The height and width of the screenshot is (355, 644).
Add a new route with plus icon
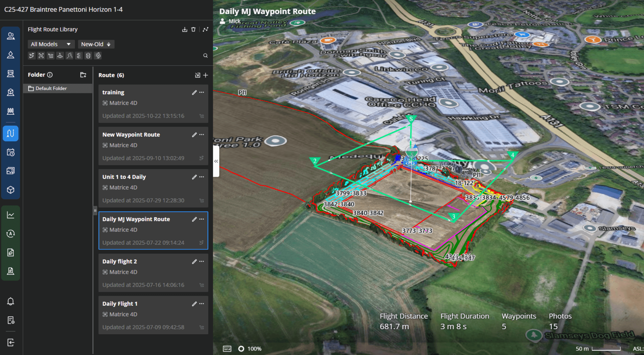click(206, 75)
